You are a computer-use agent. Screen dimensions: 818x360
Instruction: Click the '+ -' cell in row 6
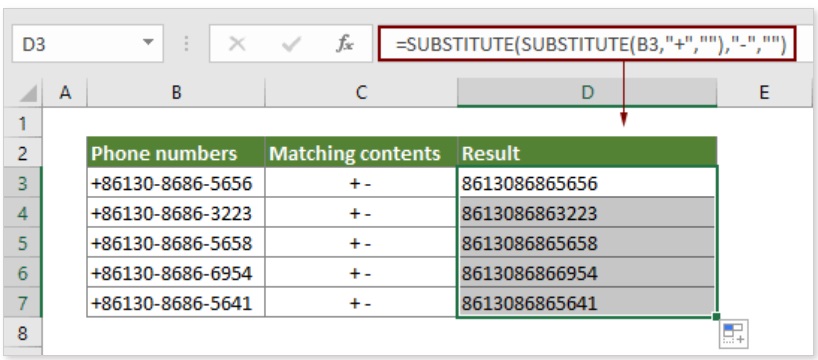(x=361, y=273)
